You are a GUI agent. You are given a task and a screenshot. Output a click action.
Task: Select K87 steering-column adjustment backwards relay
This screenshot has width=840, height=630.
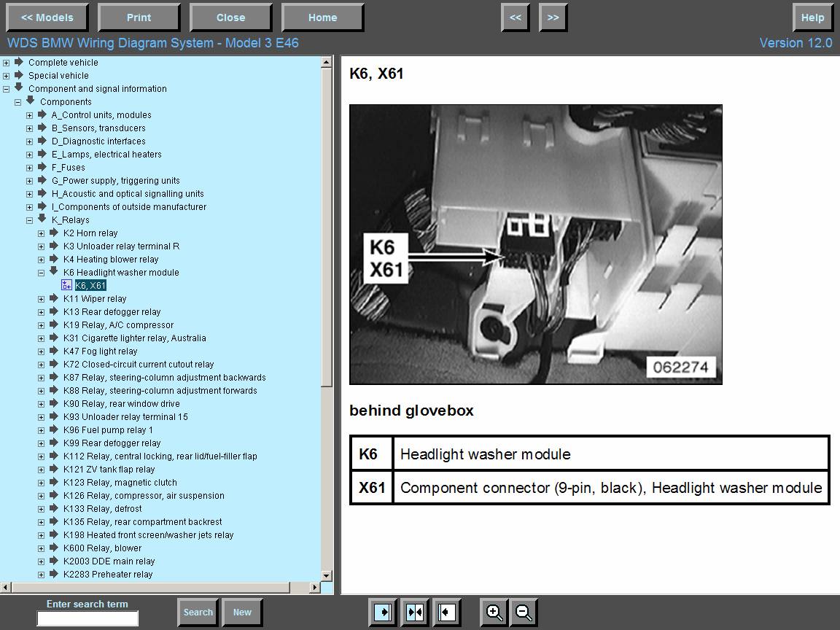tap(165, 377)
